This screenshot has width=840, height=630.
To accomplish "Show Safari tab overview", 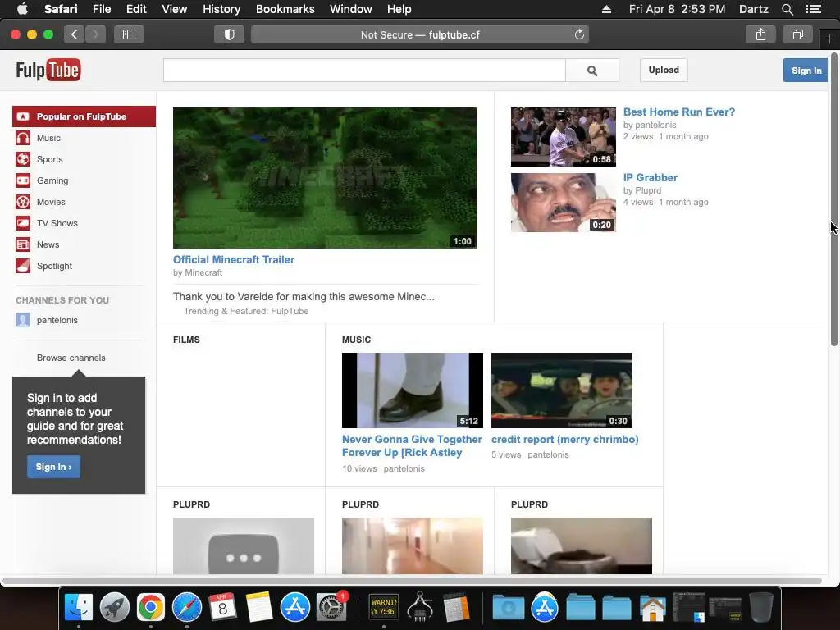I will tap(798, 34).
